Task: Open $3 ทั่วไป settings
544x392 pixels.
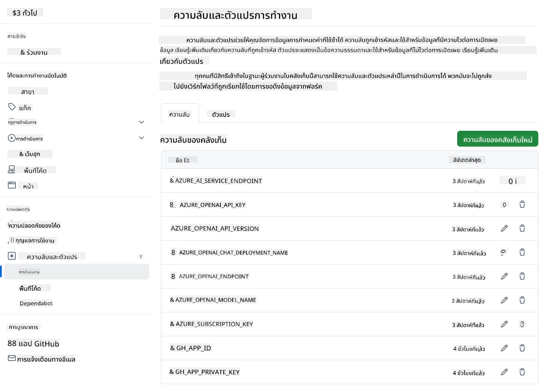Action: [x=25, y=13]
